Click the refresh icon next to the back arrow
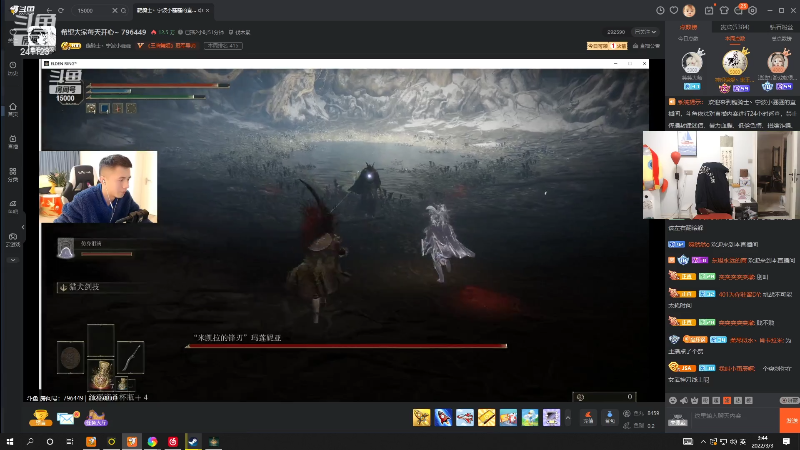 coord(61,10)
